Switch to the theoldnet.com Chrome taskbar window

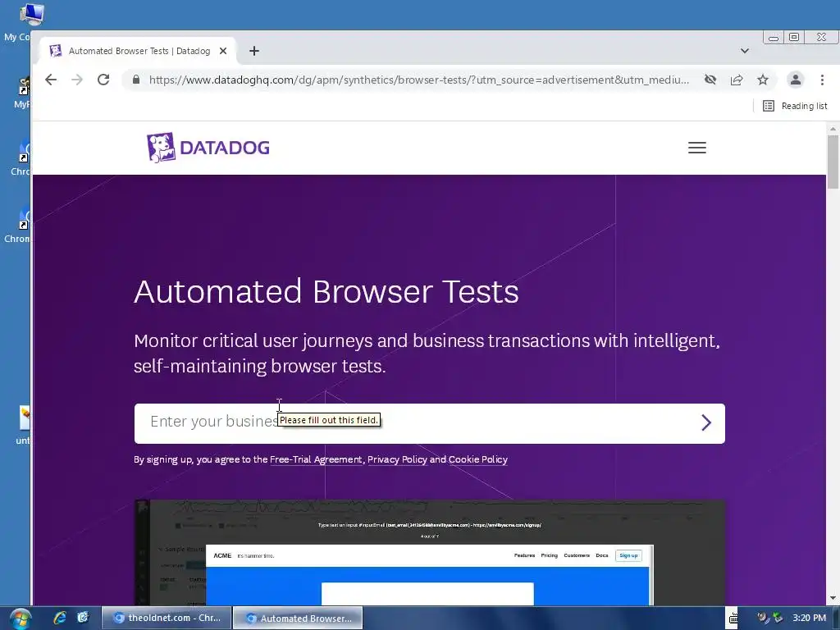point(167,618)
